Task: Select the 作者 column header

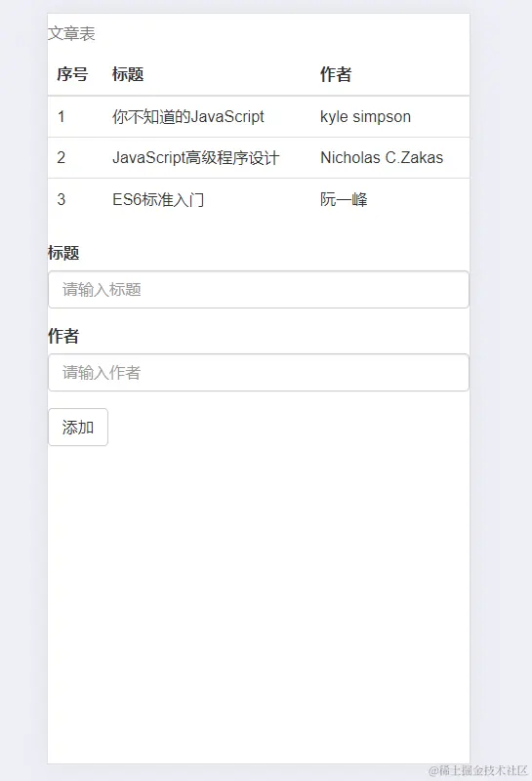Action: tap(336, 74)
